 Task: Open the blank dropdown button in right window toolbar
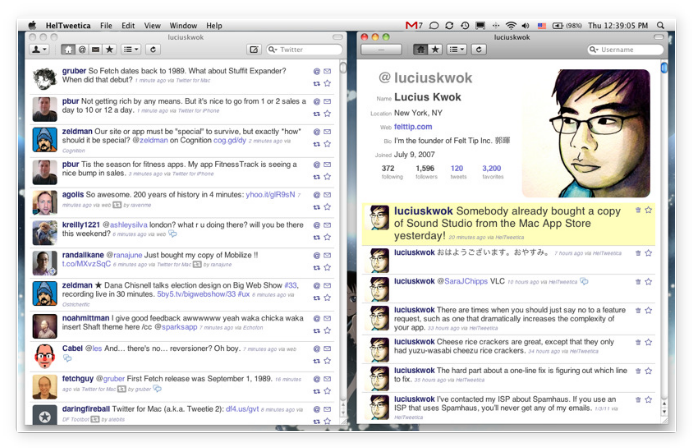381,49
